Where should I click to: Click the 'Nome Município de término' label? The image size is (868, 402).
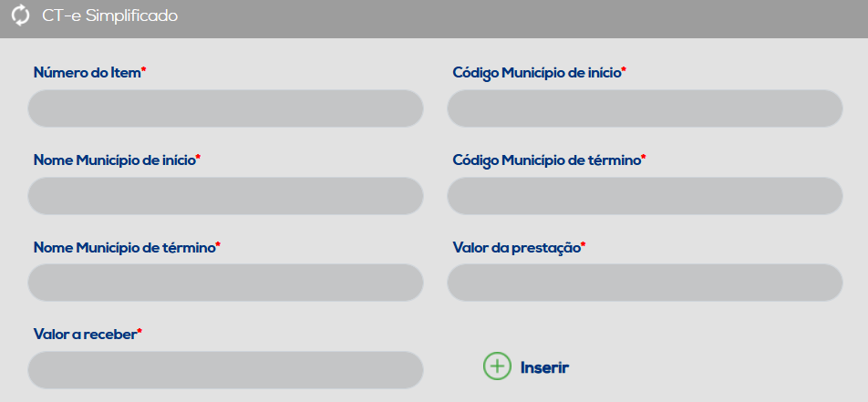point(124,248)
